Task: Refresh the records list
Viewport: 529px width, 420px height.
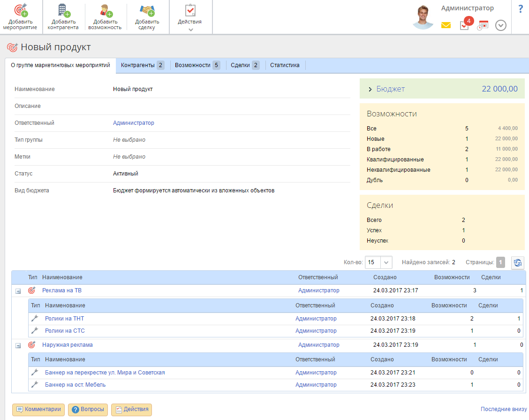Action: click(518, 263)
